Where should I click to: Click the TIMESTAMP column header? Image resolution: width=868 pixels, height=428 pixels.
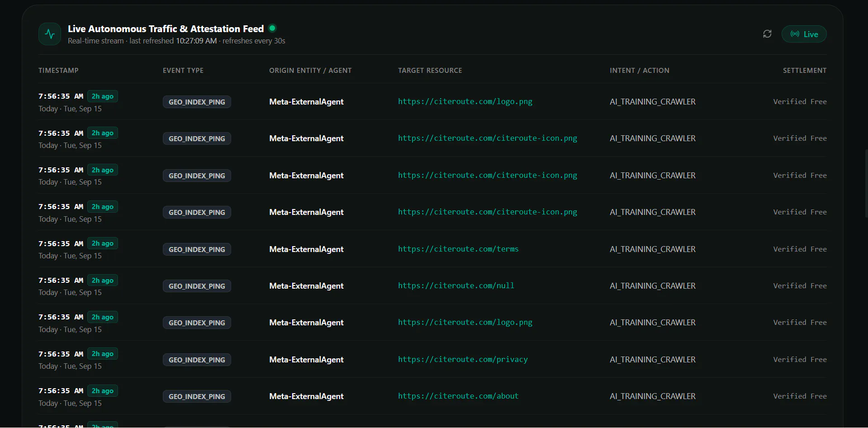58,70
